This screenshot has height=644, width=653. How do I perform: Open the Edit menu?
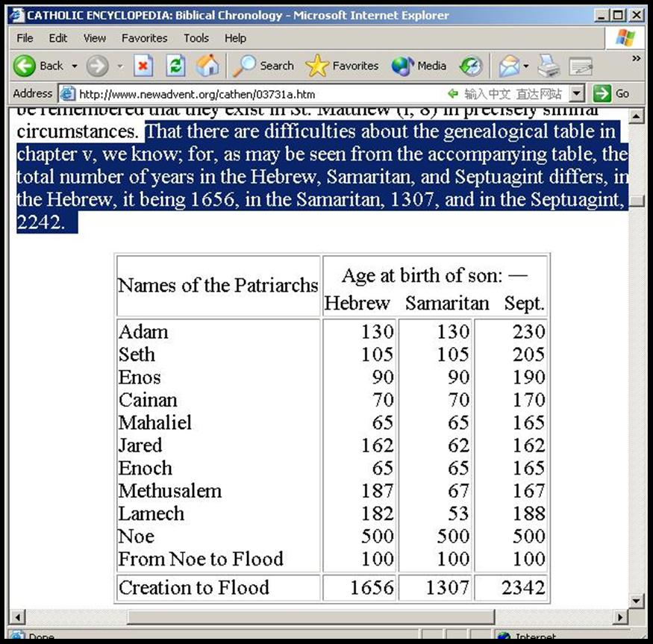pos(58,38)
